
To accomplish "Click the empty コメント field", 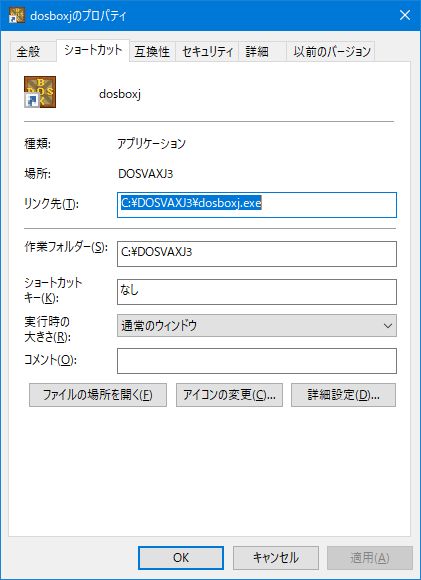I will [257, 361].
